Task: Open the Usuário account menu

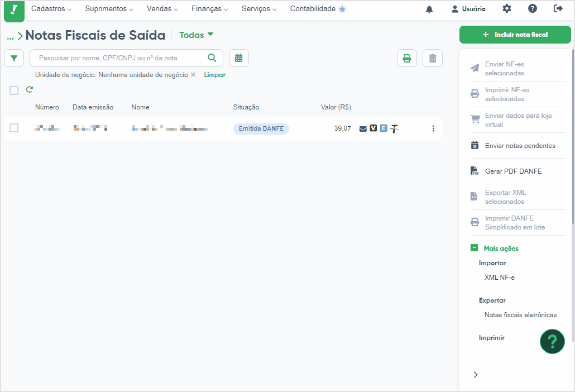Action: click(x=468, y=9)
